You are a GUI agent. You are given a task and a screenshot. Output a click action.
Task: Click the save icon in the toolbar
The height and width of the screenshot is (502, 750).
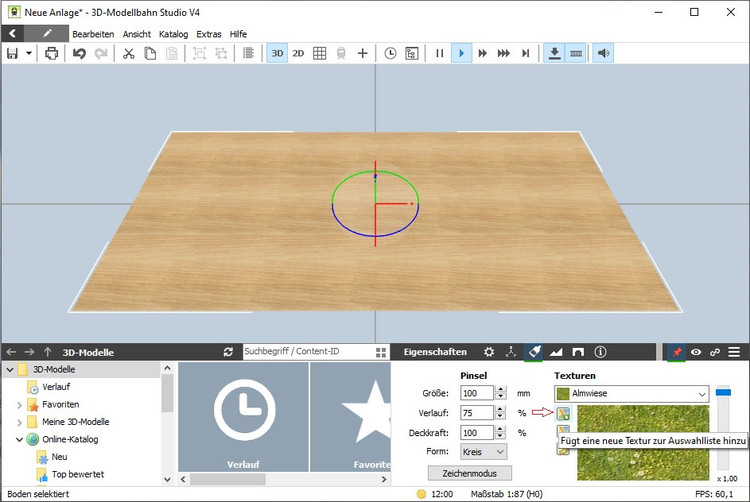[13, 53]
